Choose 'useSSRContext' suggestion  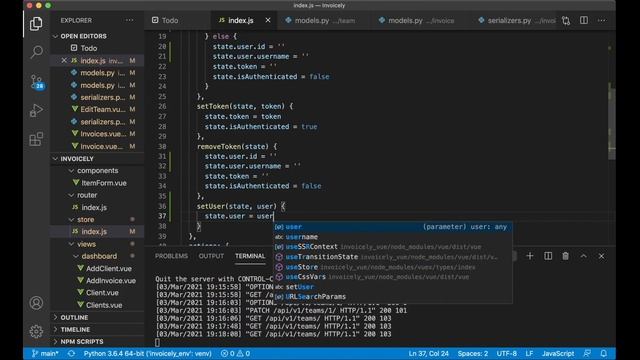pyautogui.click(x=393, y=247)
